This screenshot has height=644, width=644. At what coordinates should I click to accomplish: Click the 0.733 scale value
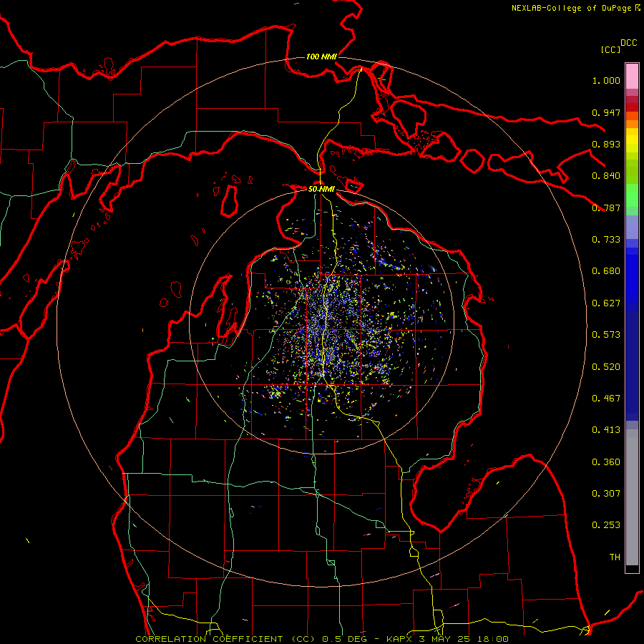coord(606,240)
